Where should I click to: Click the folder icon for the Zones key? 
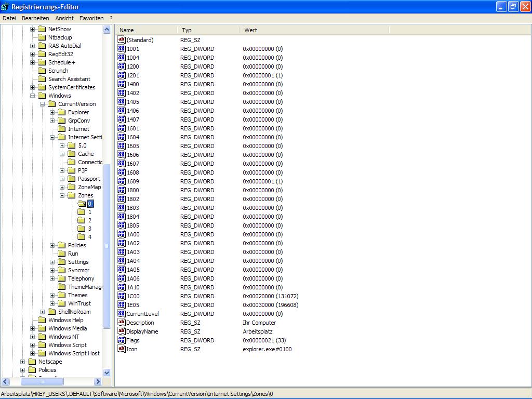(72, 195)
